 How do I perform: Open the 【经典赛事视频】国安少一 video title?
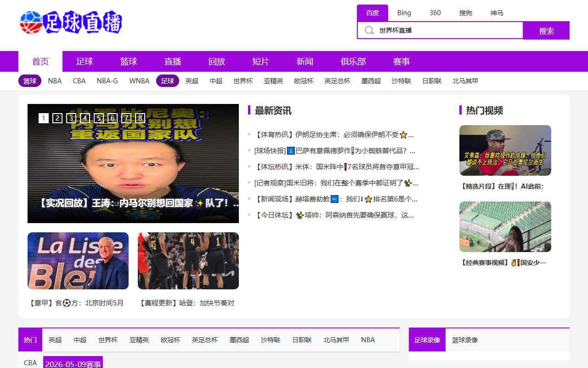click(x=503, y=263)
